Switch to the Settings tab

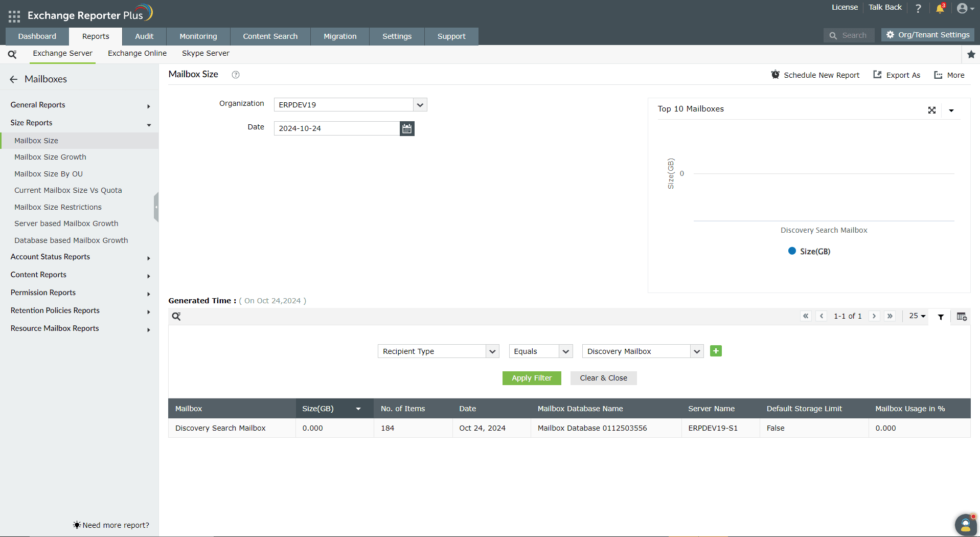click(397, 36)
